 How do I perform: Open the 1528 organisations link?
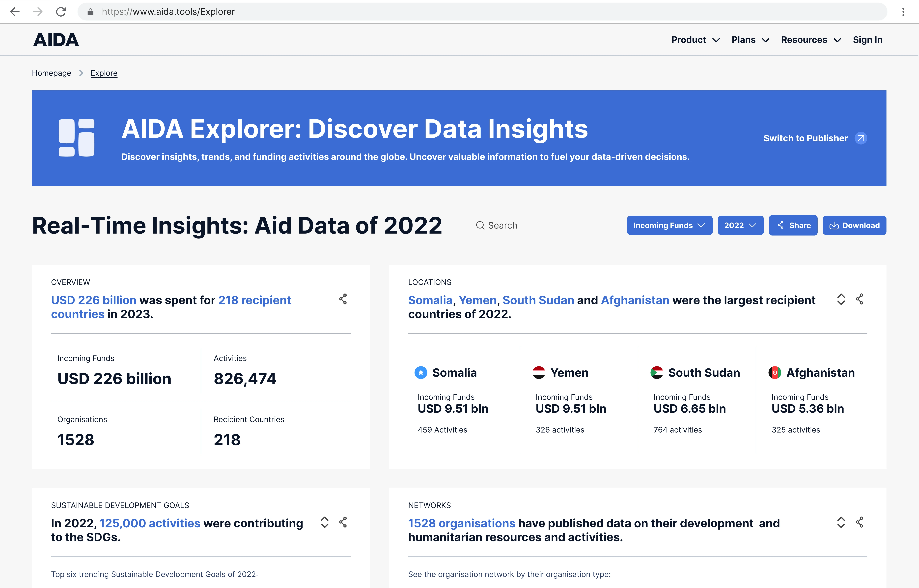(462, 523)
